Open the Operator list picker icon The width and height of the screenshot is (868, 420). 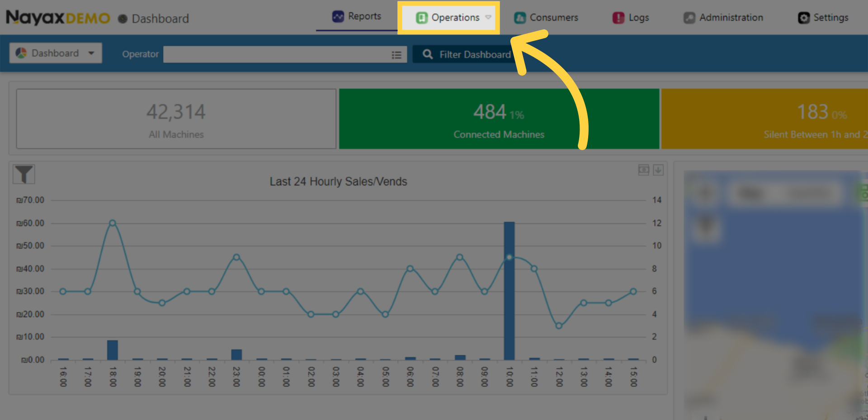(396, 55)
